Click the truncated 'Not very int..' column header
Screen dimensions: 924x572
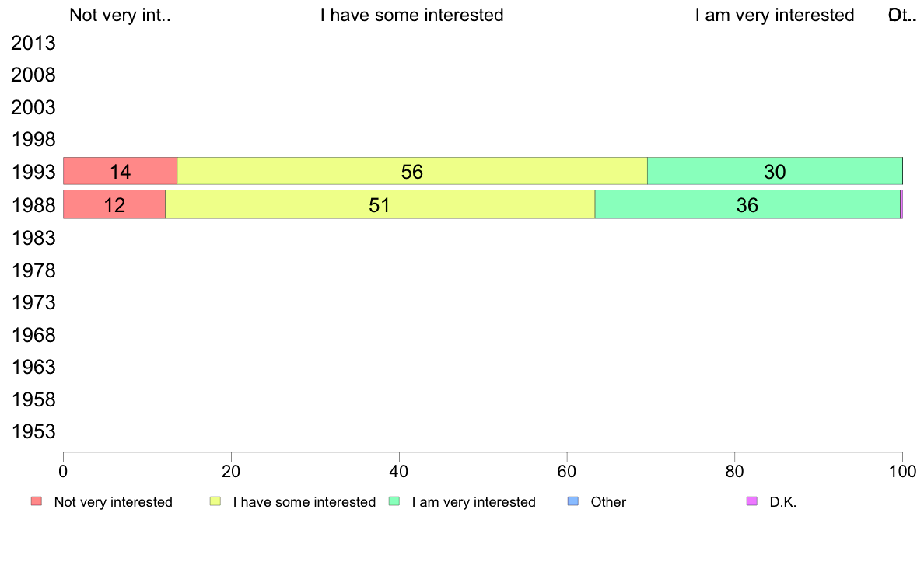121,15
